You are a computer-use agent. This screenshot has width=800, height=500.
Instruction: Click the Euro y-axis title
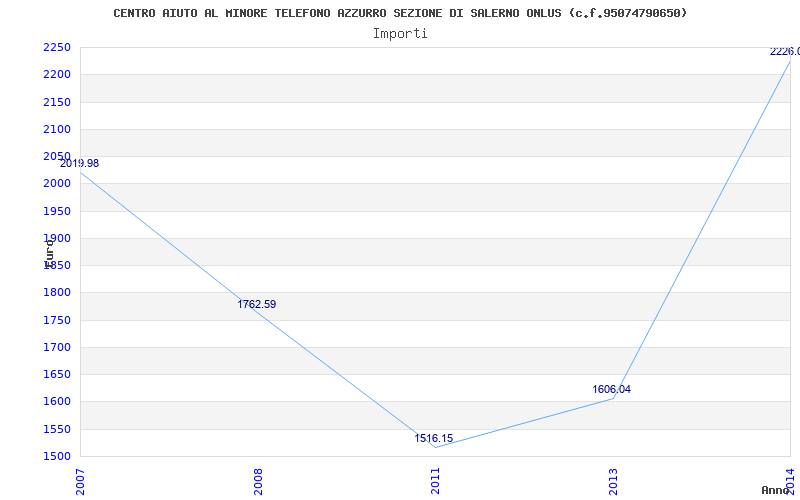pos(49,252)
